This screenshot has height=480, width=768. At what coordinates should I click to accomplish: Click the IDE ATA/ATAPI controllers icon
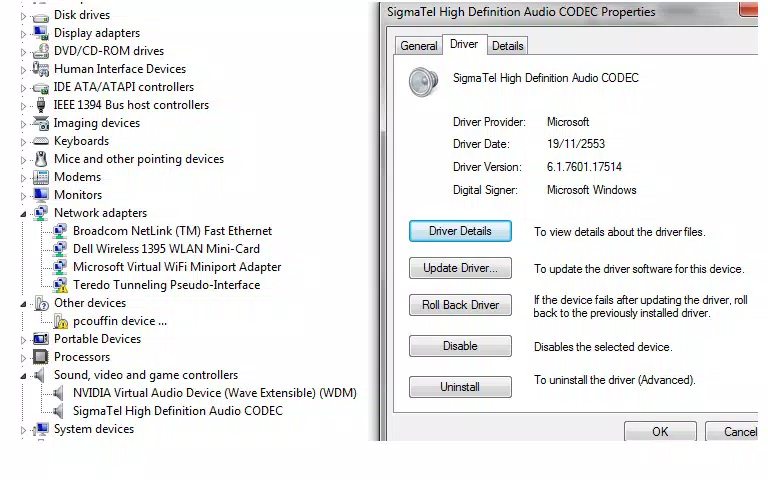41,87
